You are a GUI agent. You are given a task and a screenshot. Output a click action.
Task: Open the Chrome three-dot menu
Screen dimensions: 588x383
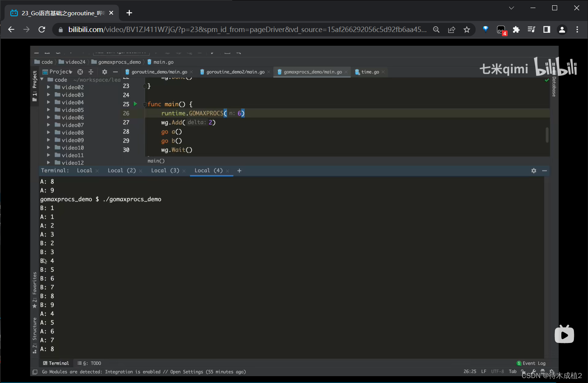[x=577, y=29]
